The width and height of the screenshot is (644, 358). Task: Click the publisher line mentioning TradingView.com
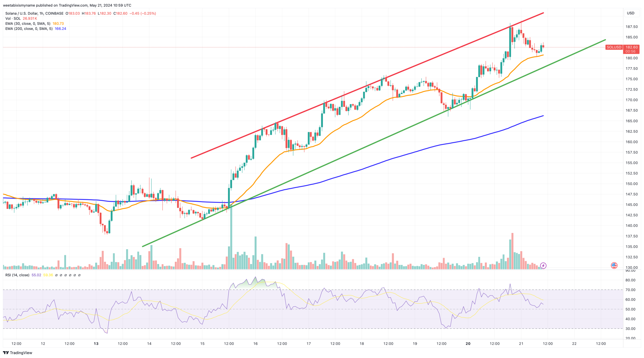point(67,5)
